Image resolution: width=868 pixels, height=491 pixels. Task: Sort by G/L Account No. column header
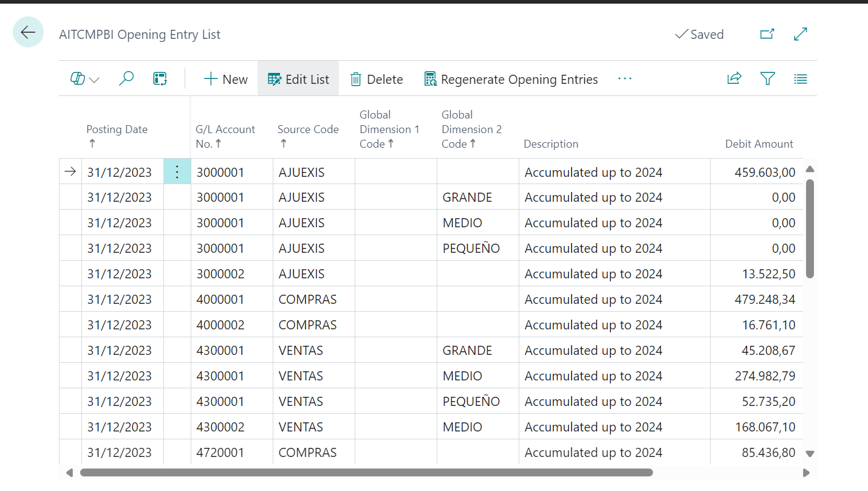(x=225, y=136)
